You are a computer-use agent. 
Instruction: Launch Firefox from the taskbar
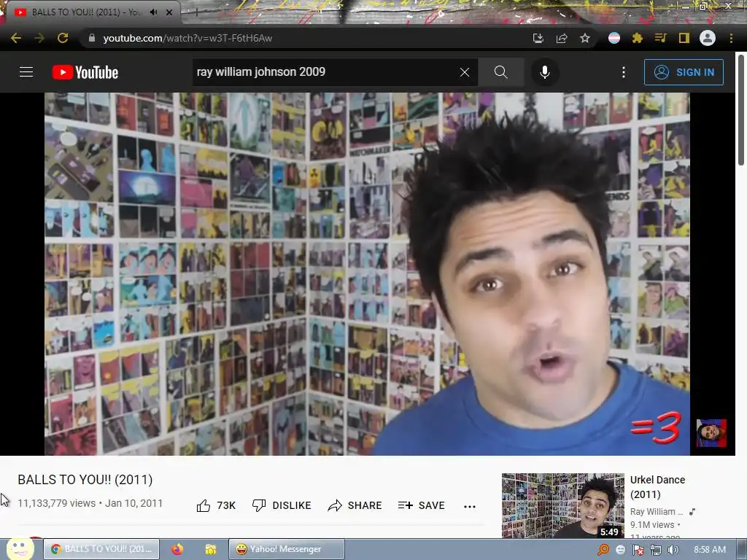tap(177, 549)
